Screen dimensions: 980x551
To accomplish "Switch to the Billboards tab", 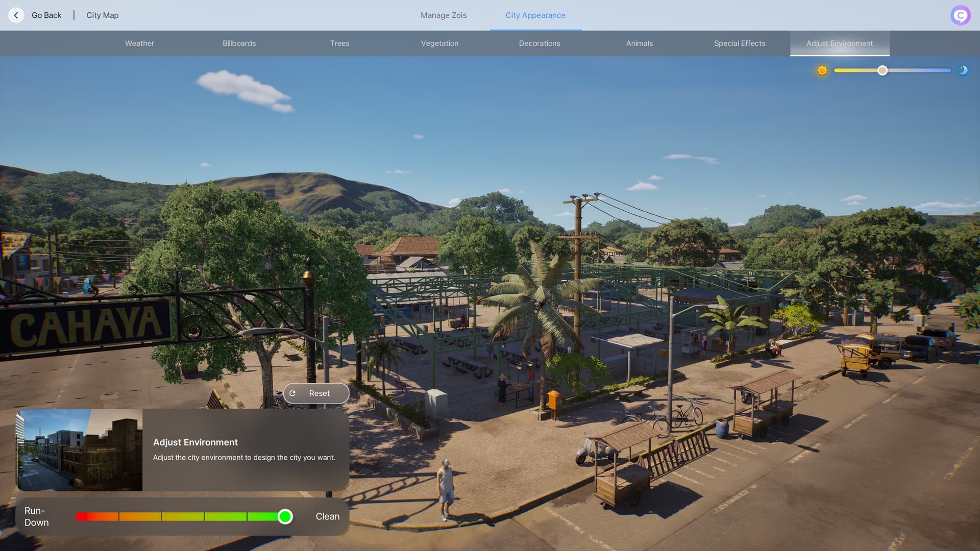I will (x=239, y=43).
